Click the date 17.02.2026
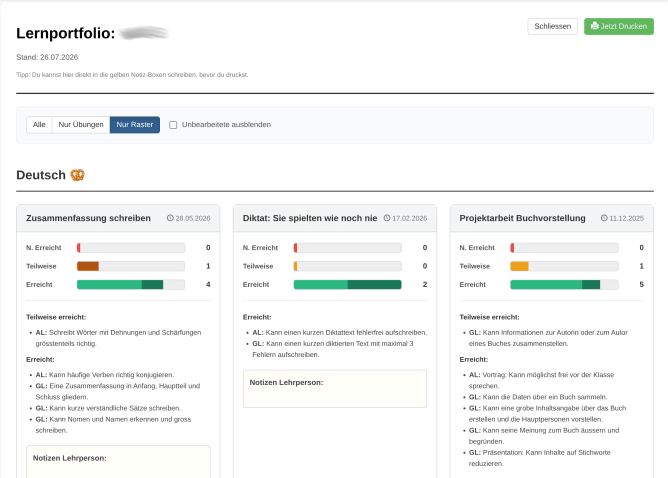This screenshot has height=478, width=668. [409, 219]
